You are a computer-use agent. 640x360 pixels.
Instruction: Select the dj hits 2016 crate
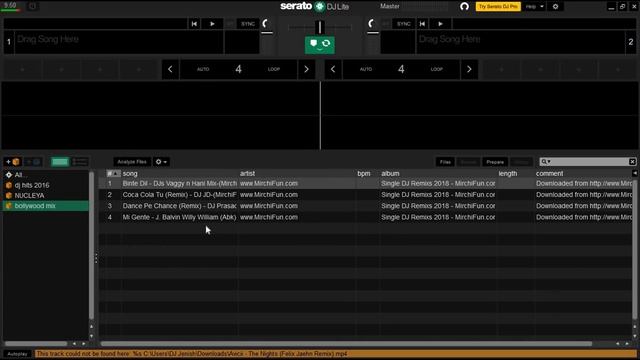[x=46, y=185]
